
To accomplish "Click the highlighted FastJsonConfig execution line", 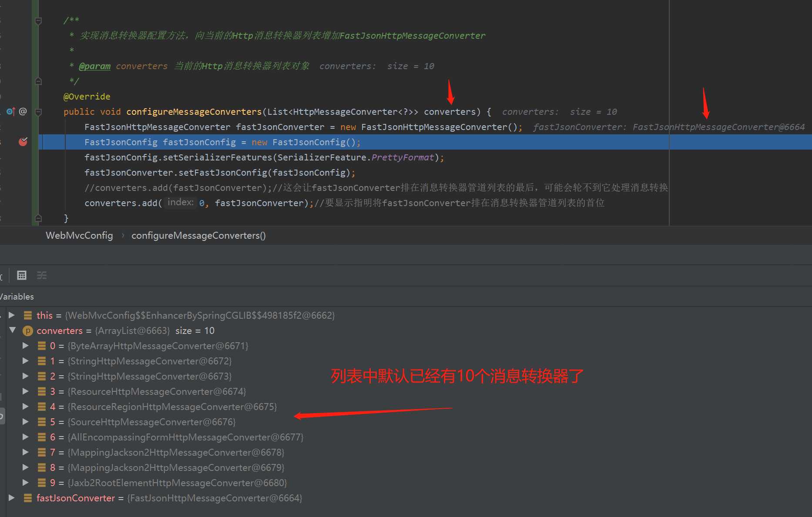I will tap(425, 142).
